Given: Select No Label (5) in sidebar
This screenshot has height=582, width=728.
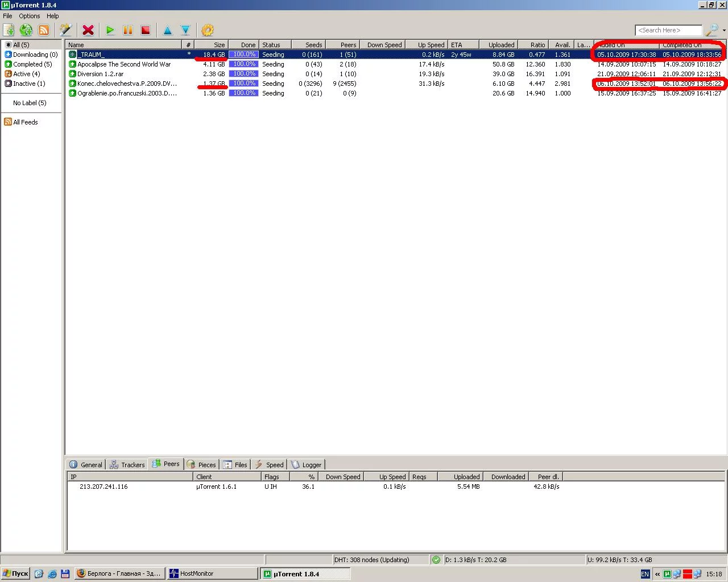Looking at the screenshot, I should pos(30,103).
